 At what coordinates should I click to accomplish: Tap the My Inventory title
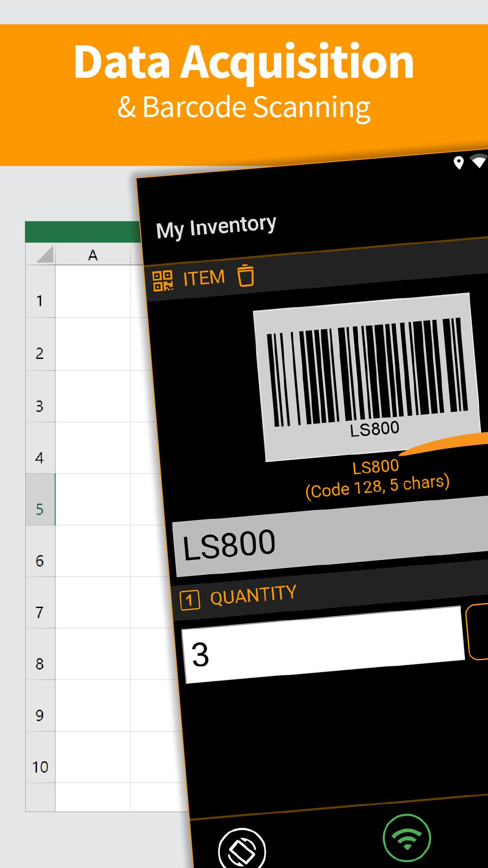[216, 227]
